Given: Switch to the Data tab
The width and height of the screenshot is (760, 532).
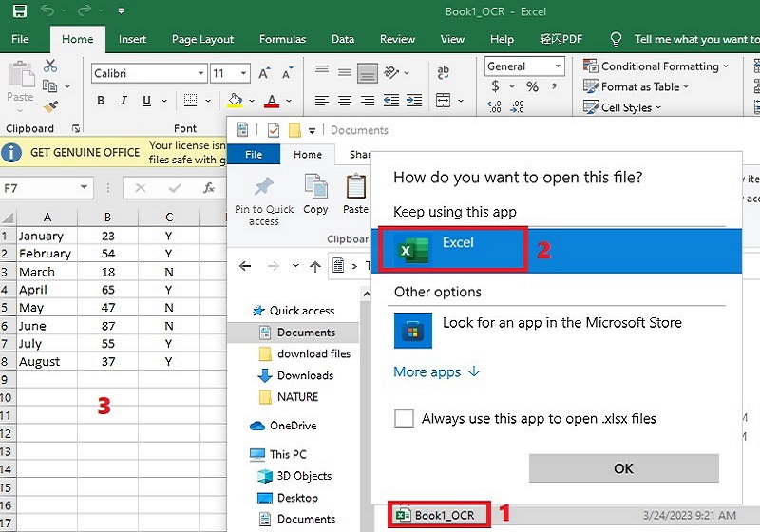Looking at the screenshot, I should 343,39.
